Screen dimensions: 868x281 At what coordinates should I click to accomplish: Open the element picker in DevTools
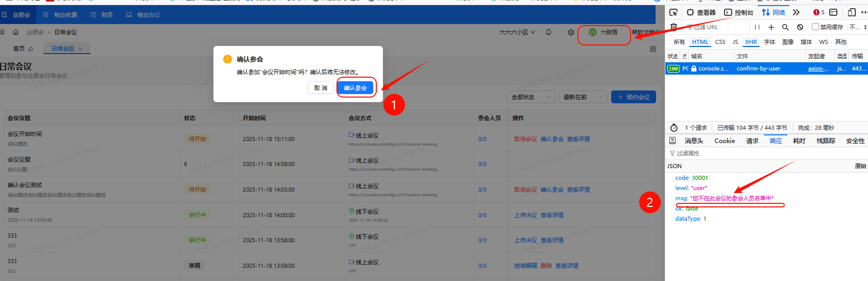(673, 12)
